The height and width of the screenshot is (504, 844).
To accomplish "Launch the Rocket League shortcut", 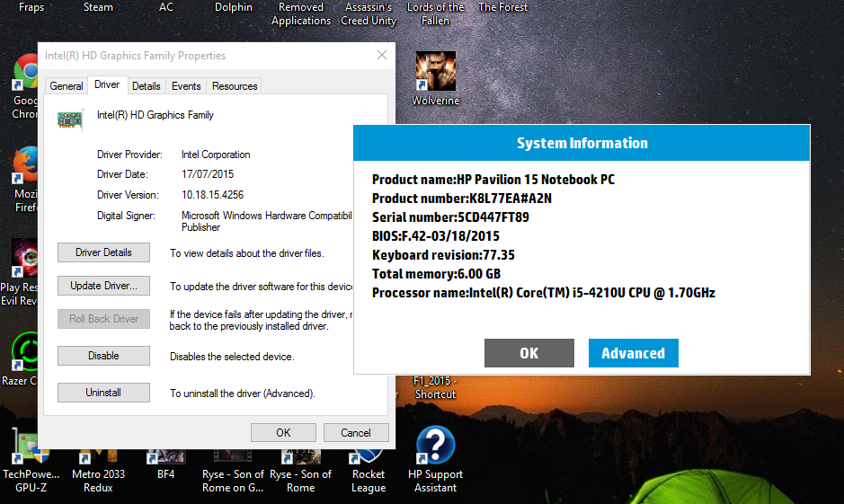I will pyautogui.click(x=369, y=456).
